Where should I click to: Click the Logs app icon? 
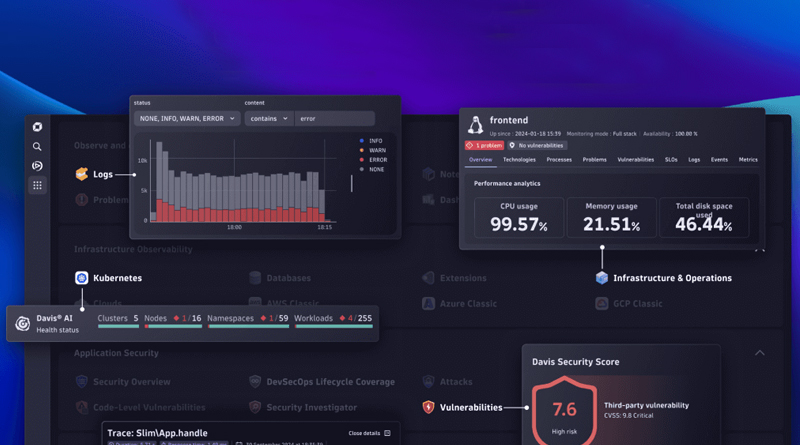click(x=82, y=174)
